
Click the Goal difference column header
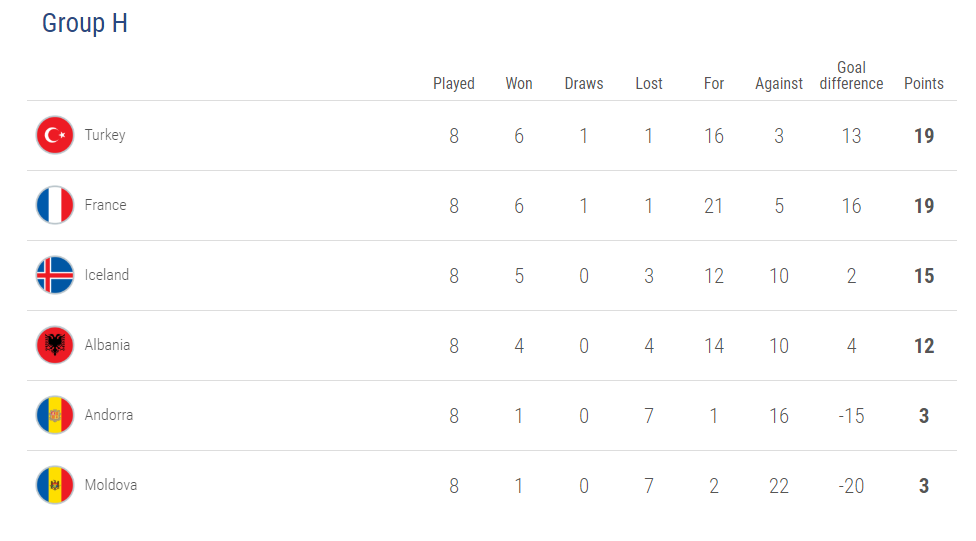(851, 76)
